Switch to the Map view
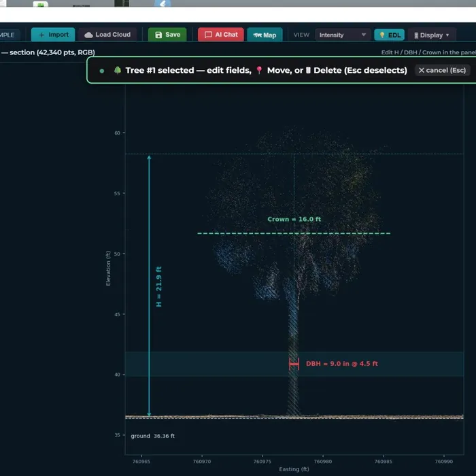The image size is (476, 476). pos(265,35)
